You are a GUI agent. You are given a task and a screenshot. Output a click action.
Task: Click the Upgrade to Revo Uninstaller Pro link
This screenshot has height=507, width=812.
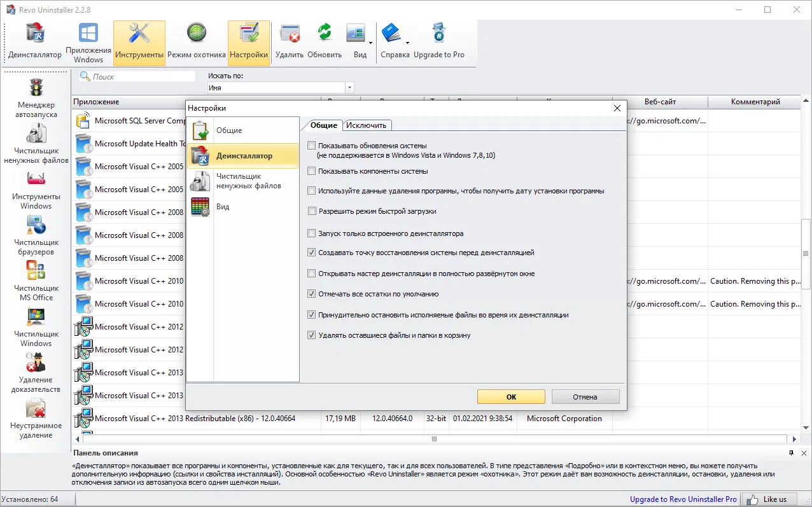point(683,499)
